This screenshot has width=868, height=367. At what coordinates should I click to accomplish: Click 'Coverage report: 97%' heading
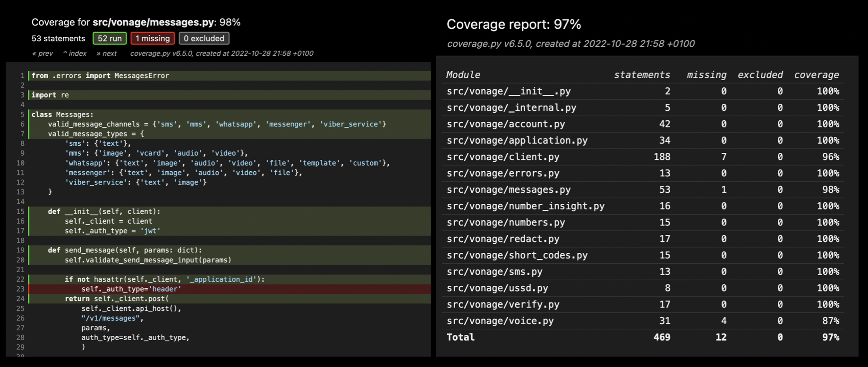(514, 24)
